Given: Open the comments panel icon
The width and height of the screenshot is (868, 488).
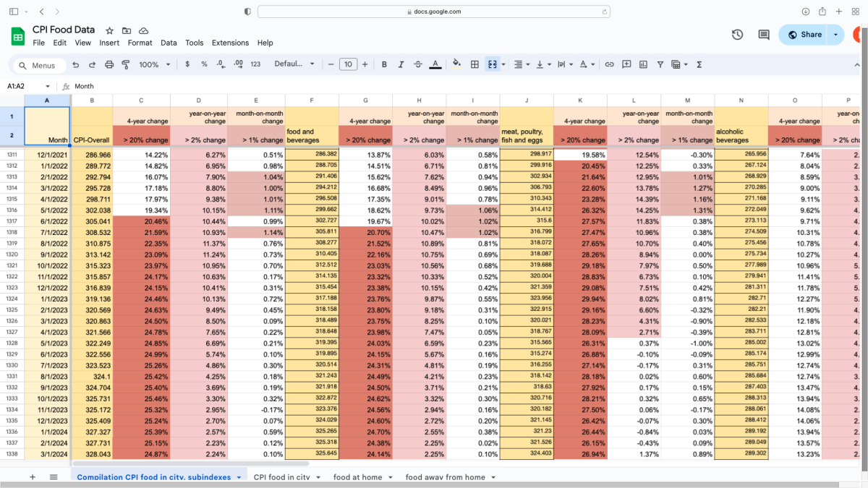Looking at the screenshot, I should tap(763, 35).
